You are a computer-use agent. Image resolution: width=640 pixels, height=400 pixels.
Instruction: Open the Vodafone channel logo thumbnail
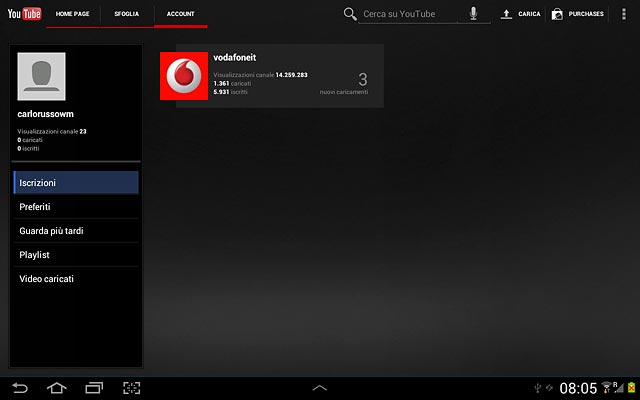(184, 76)
